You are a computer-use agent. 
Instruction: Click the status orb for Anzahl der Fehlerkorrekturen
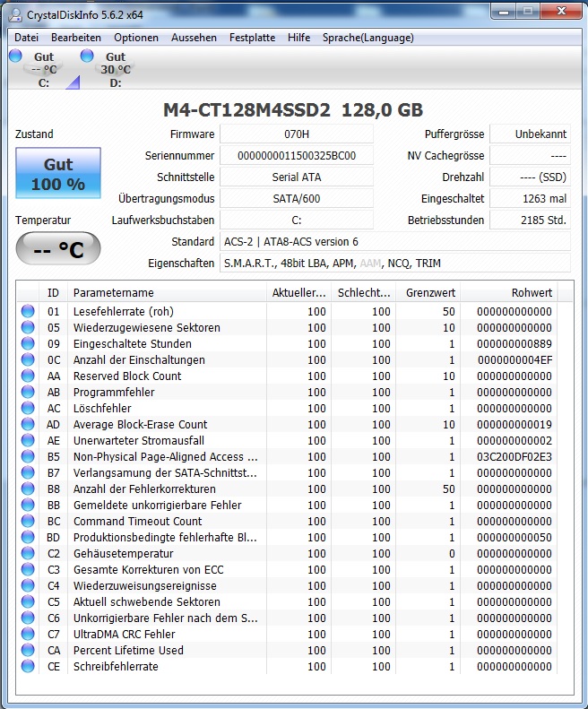[28, 489]
